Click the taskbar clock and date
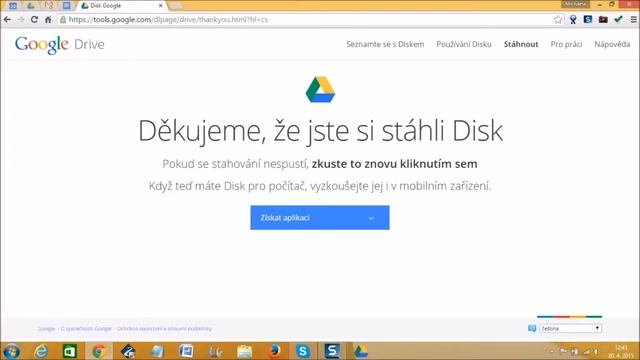The height and width of the screenshot is (360, 640). [621, 351]
